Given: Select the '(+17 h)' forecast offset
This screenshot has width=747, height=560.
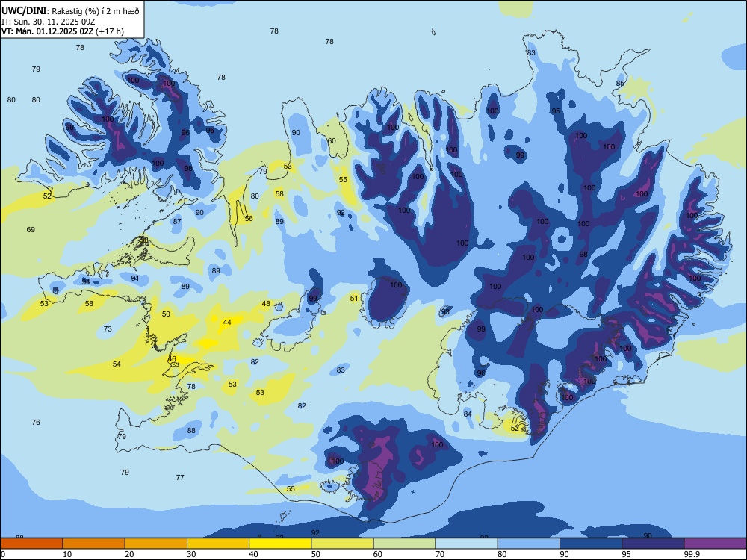Looking at the screenshot, I should click(110, 31).
